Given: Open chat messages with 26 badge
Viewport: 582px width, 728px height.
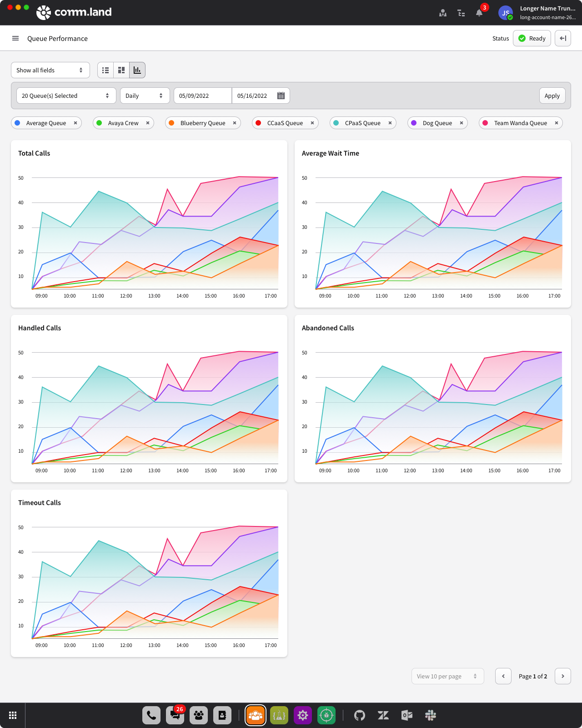Looking at the screenshot, I should click(x=175, y=715).
